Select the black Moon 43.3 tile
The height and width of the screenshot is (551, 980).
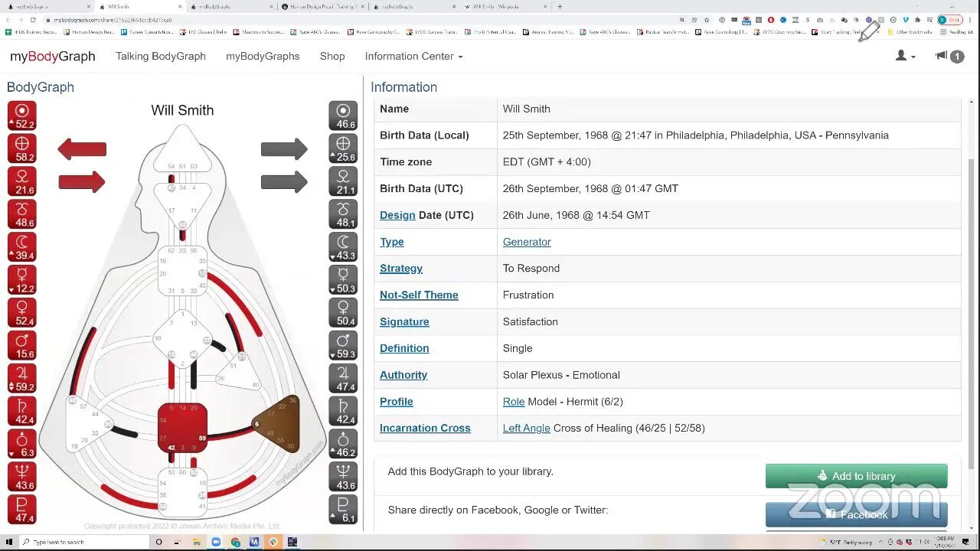[x=343, y=247]
